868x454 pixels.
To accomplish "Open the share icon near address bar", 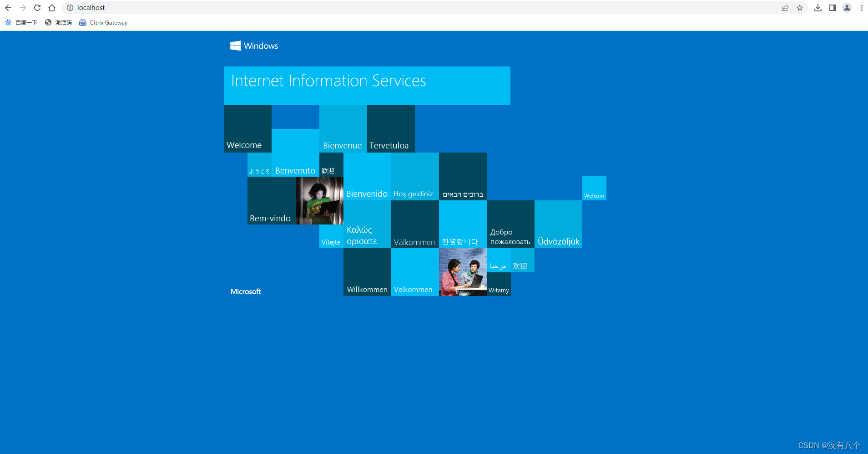I will 784,8.
